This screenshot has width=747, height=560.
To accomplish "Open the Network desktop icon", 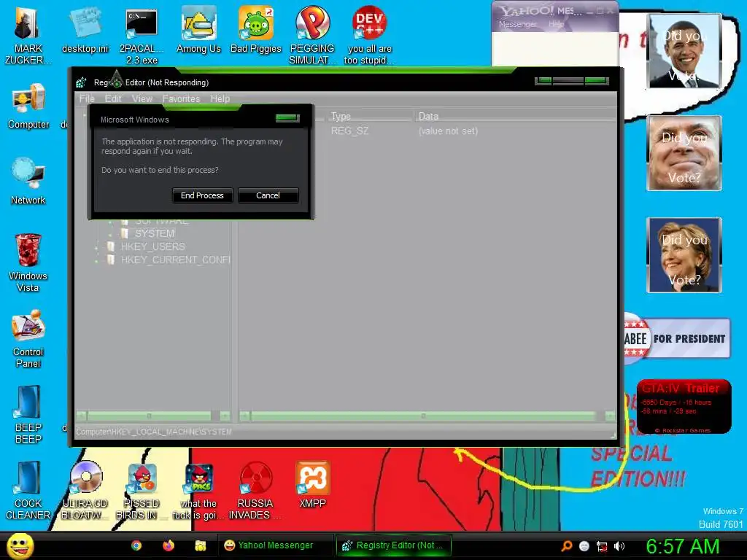I will pos(28,181).
